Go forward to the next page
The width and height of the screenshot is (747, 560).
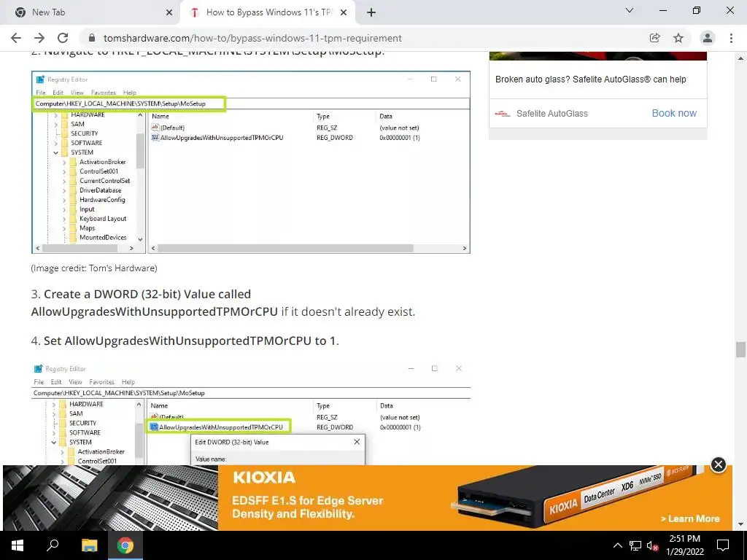click(x=39, y=38)
